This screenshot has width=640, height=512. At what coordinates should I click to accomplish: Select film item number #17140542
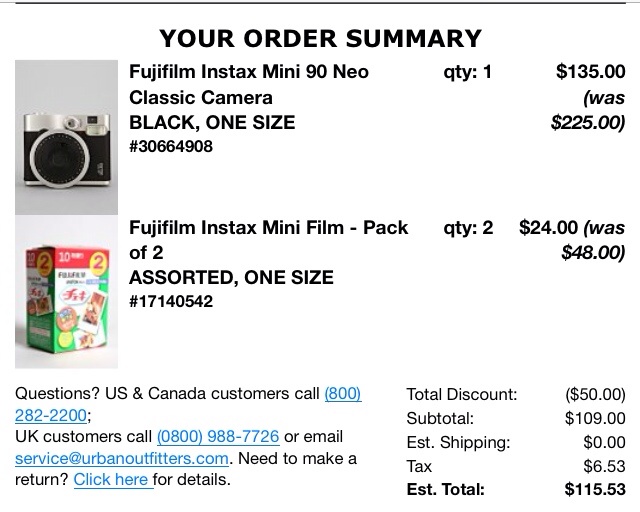[x=171, y=301]
